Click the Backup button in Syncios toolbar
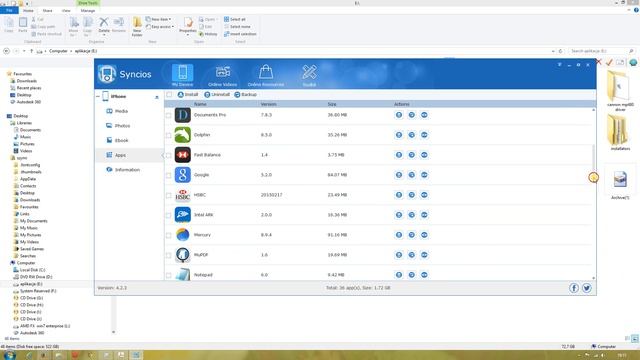 click(245, 95)
